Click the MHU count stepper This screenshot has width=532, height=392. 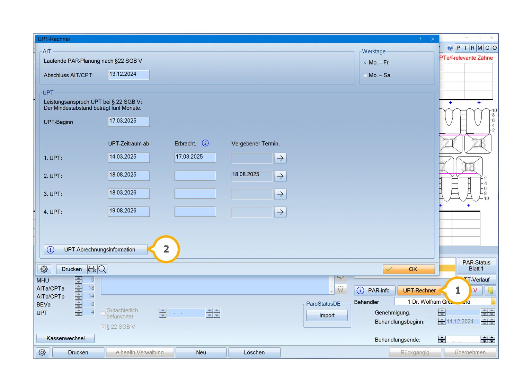click(79, 280)
